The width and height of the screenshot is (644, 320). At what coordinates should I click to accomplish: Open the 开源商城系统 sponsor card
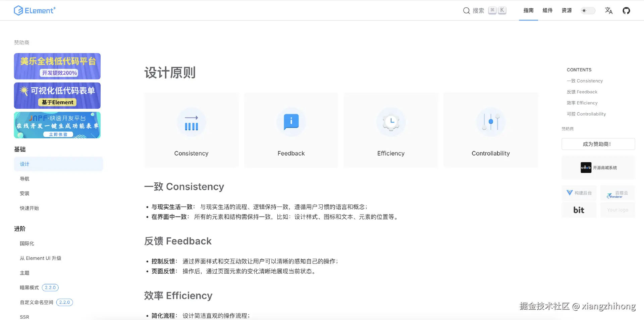pyautogui.click(x=598, y=168)
